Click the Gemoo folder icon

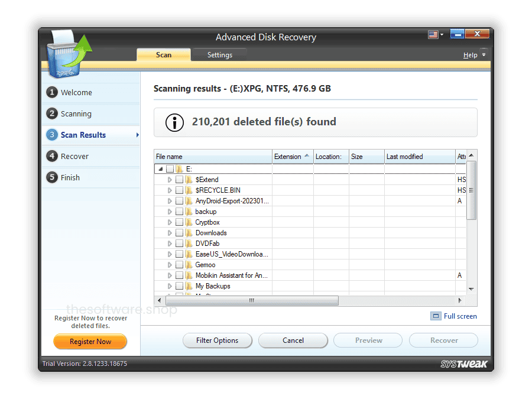[189, 265]
